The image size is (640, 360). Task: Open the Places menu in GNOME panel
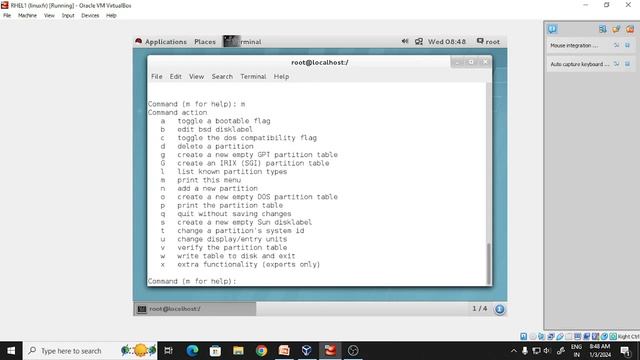[205, 42]
